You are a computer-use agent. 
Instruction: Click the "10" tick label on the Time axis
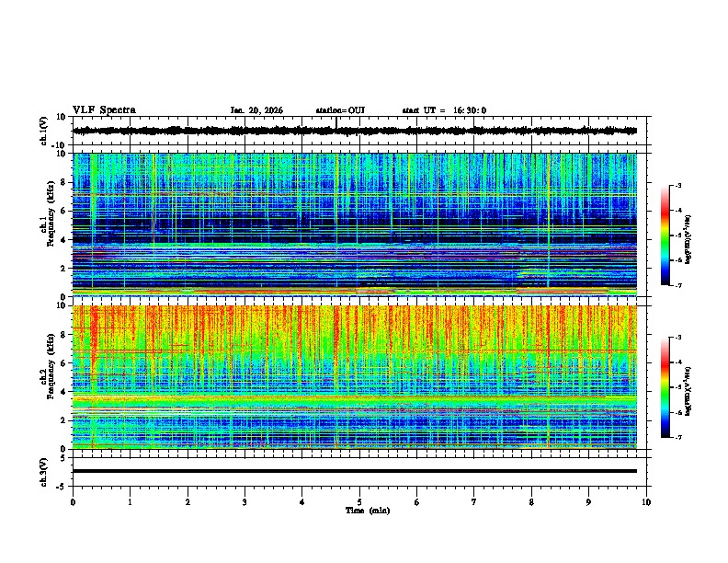point(646,502)
